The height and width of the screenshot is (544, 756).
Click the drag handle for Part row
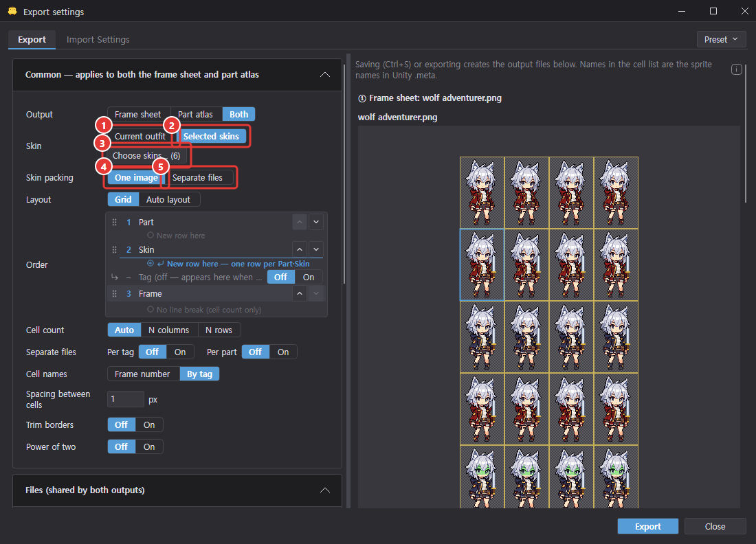114,222
